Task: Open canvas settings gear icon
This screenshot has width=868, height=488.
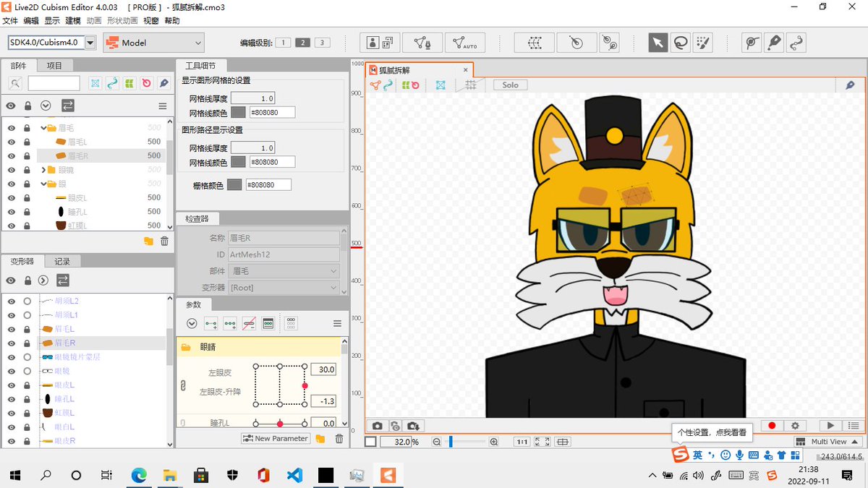Action: (795, 426)
